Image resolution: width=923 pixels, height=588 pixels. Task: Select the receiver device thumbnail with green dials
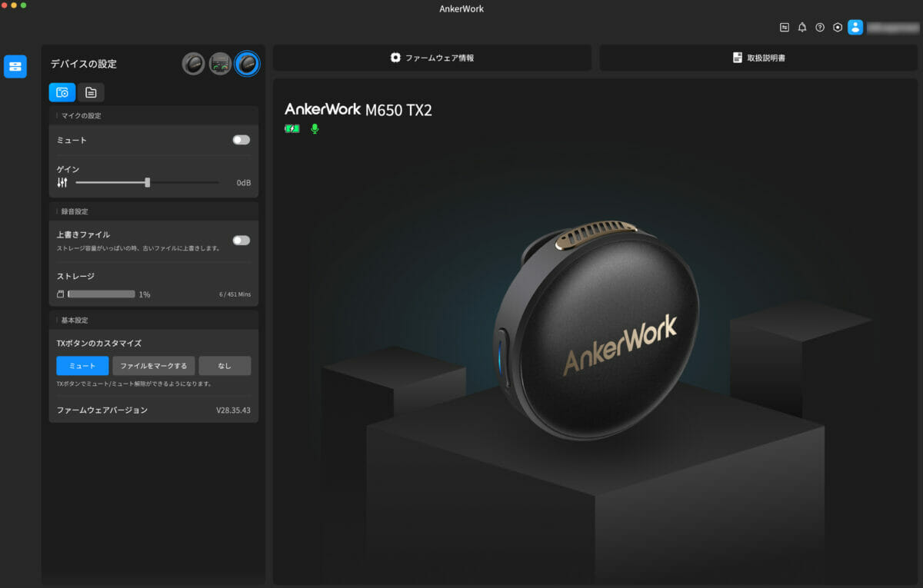tap(221, 64)
